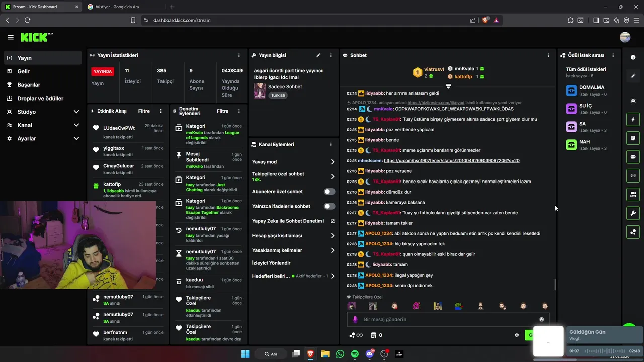Open Takipçilere özel sohbet options
644x362 pixels.
[293, 176]
